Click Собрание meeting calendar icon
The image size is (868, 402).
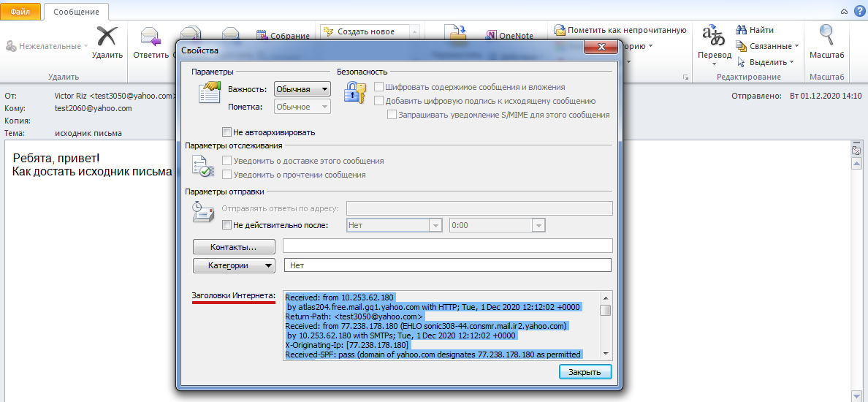coord(263,35)
